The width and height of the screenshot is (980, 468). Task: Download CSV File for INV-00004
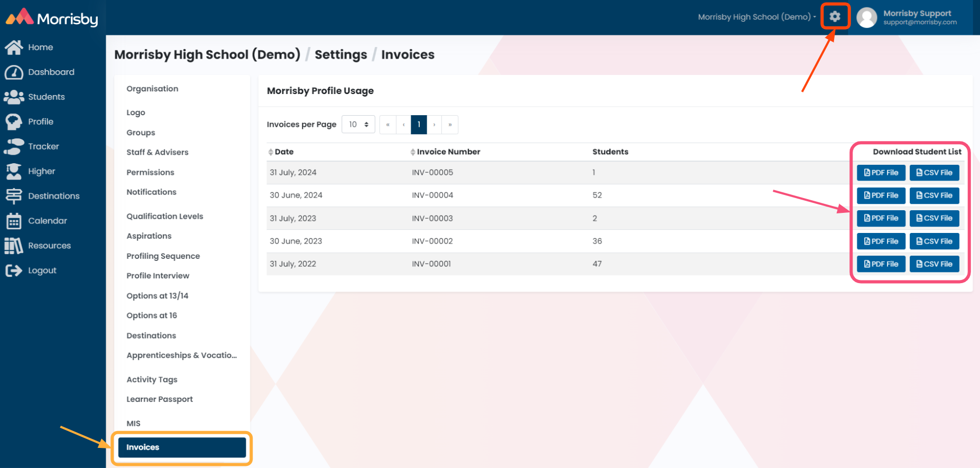(x=935, y=195)
